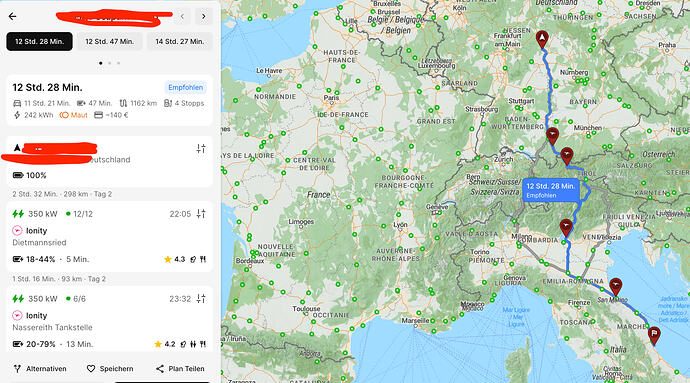Show the next route with right chevron
The image size is (690, 383).
click(203, 17)
